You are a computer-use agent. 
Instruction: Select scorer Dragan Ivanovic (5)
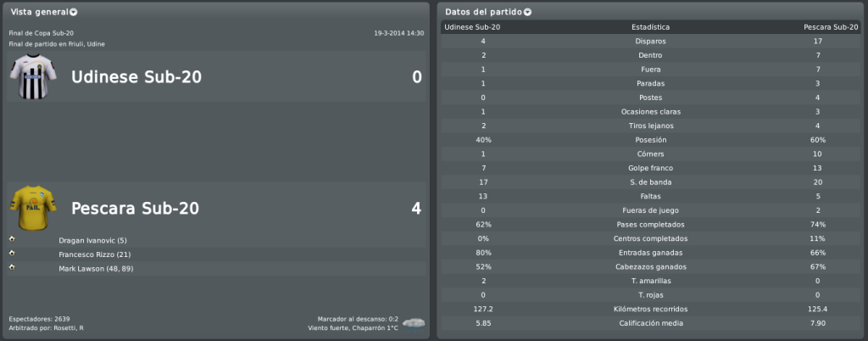click(x=93, y=240)
